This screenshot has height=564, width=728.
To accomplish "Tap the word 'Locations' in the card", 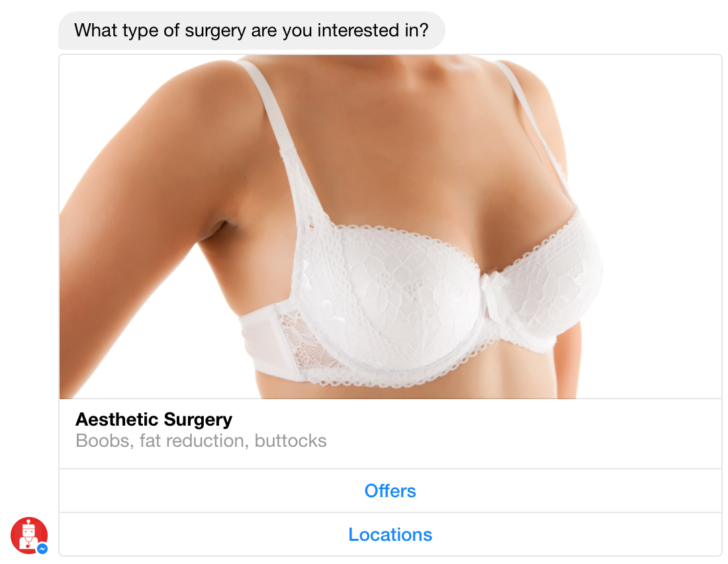I will pos(390,534).
